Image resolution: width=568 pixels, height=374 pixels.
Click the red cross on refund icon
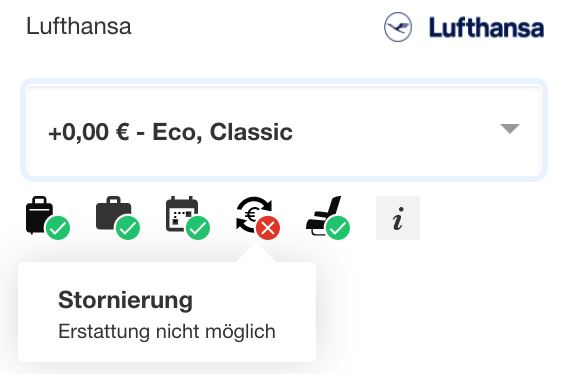coord(268,228)
